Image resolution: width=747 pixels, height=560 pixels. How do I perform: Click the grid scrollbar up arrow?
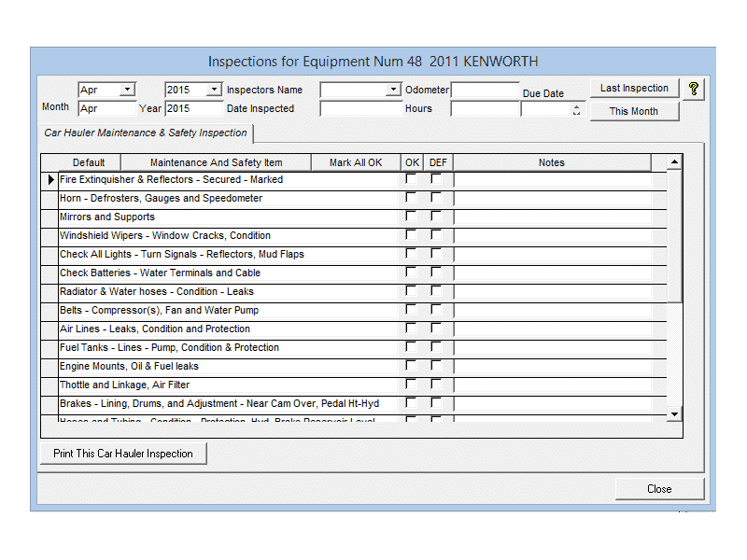pos(675,162)
